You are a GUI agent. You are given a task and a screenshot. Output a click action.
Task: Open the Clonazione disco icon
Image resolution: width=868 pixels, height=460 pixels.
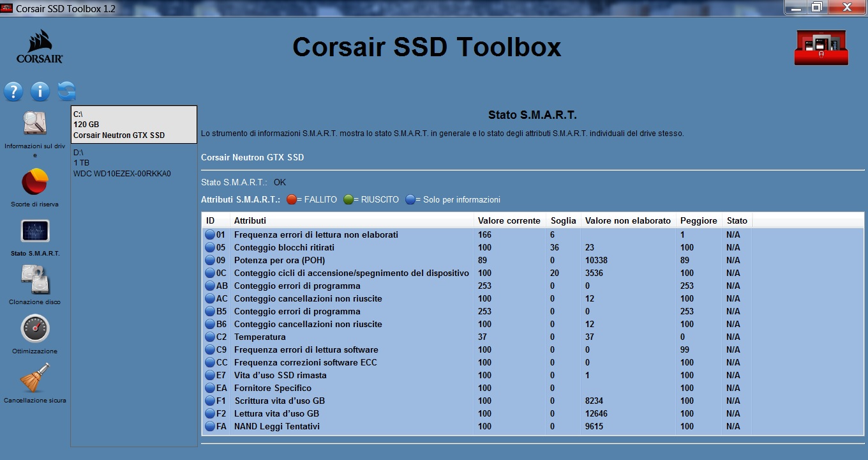coord(35,280)
